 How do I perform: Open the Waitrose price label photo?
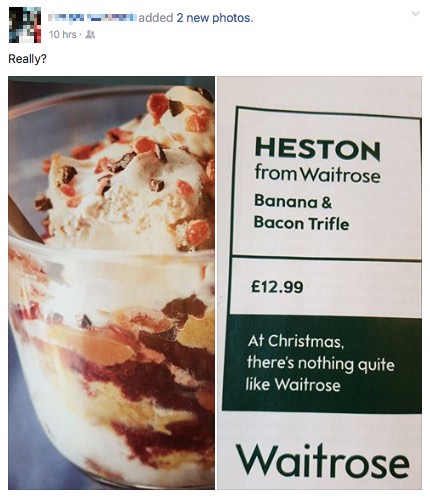pos(319,283)
